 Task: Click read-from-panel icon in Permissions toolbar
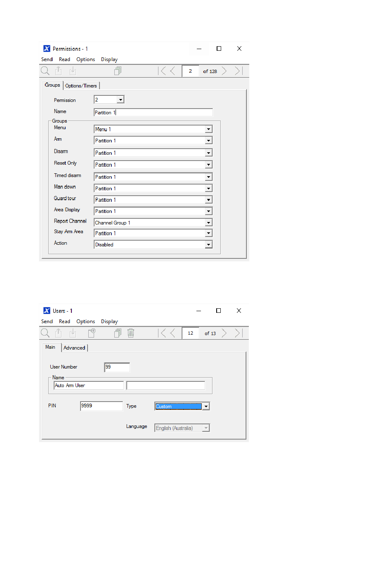[x=73, y=71]
